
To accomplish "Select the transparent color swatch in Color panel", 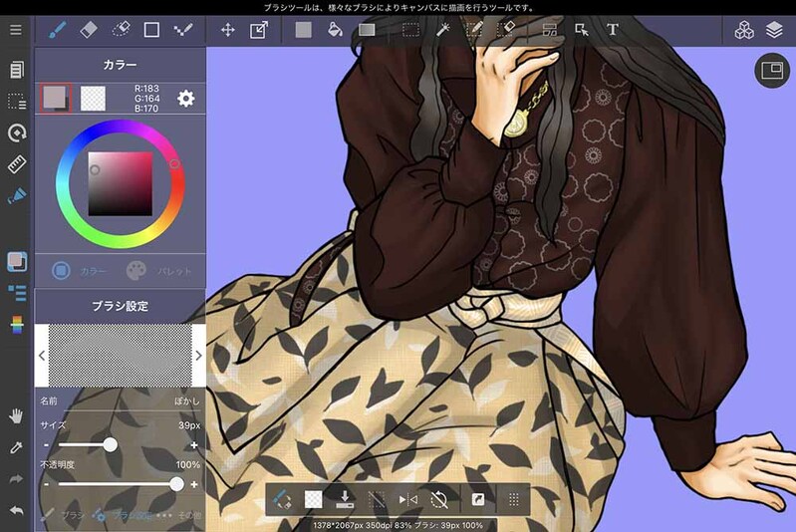I will [x=93, y=99].
